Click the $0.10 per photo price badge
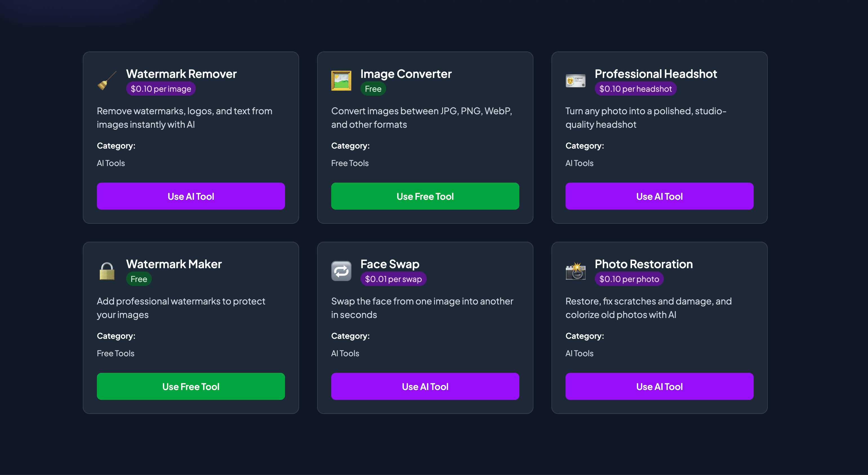 (629, 279)
